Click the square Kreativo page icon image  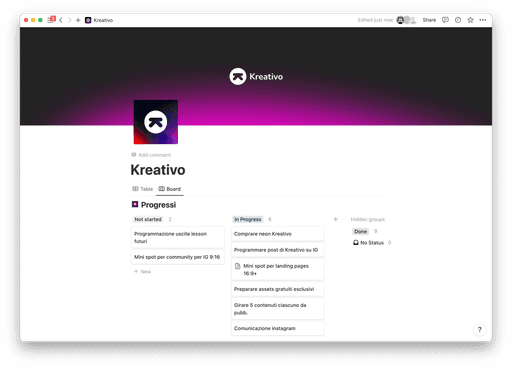(x=156, y=122)
